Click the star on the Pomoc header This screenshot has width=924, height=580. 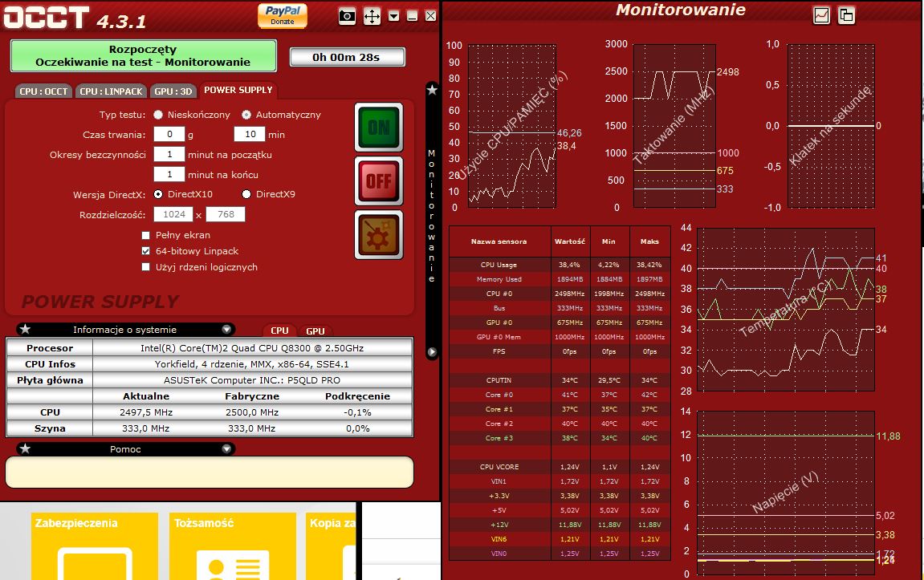coord(26,449)
